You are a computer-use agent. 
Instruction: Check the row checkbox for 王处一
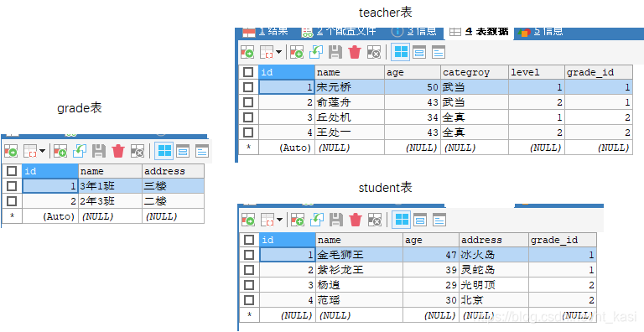click(248, 132)
